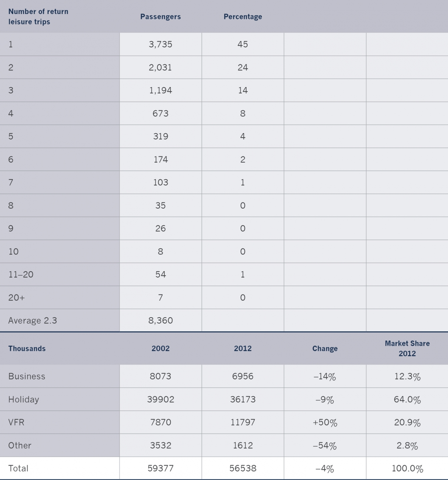Click the Change column header

pos(325,349)
